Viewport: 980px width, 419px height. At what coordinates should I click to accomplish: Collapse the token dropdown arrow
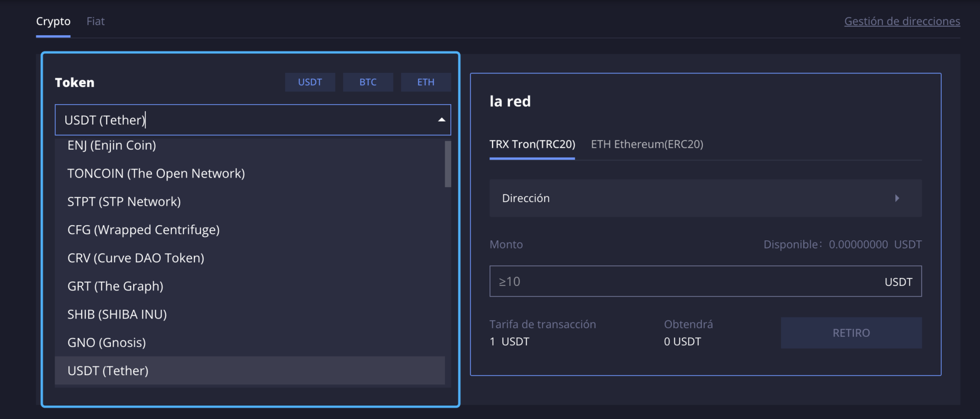[x=442, y=120]
